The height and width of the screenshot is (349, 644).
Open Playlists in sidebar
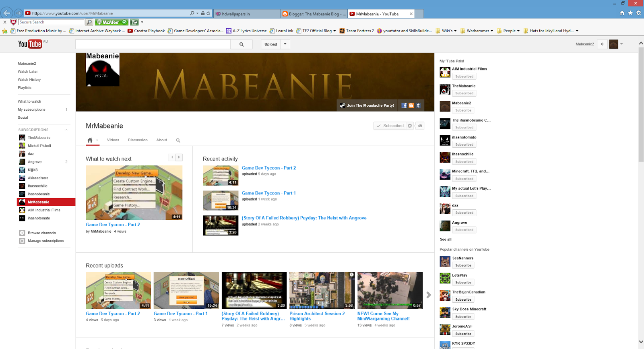coord(25,88)
